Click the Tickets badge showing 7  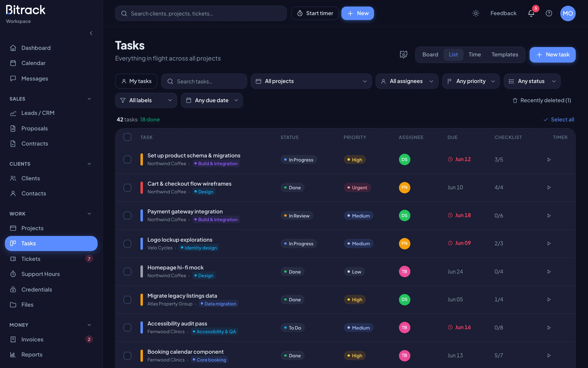[89, 259]
